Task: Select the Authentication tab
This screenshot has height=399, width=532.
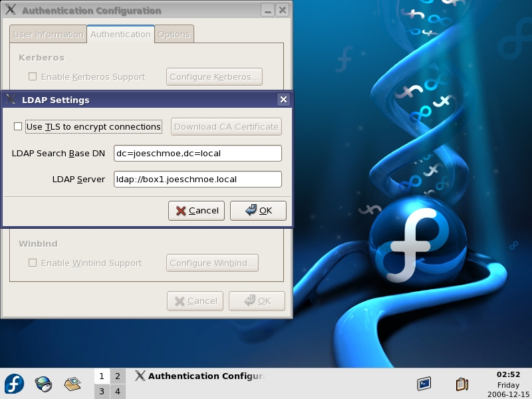Action: click(x=120, y=35)
